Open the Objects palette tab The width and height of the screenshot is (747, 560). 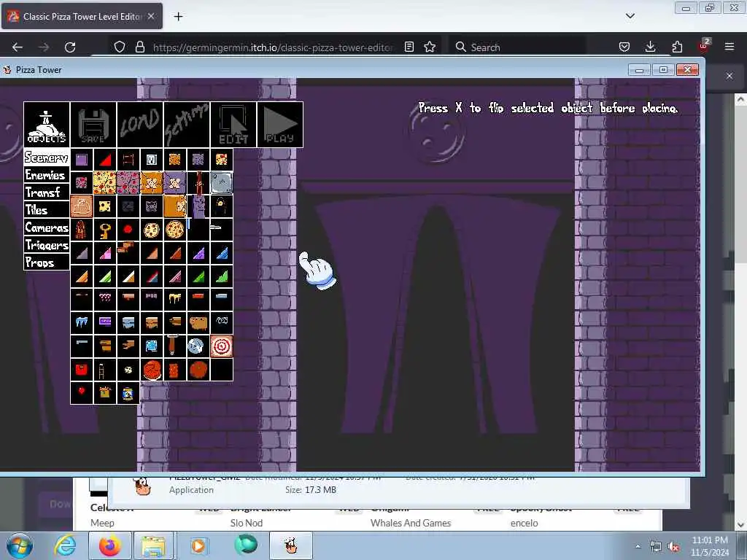pos(47,125)
